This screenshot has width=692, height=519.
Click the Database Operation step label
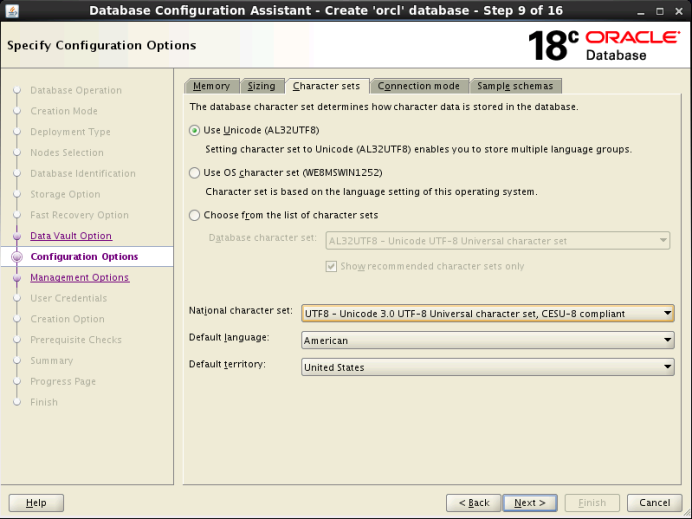[x=76, y=90]
